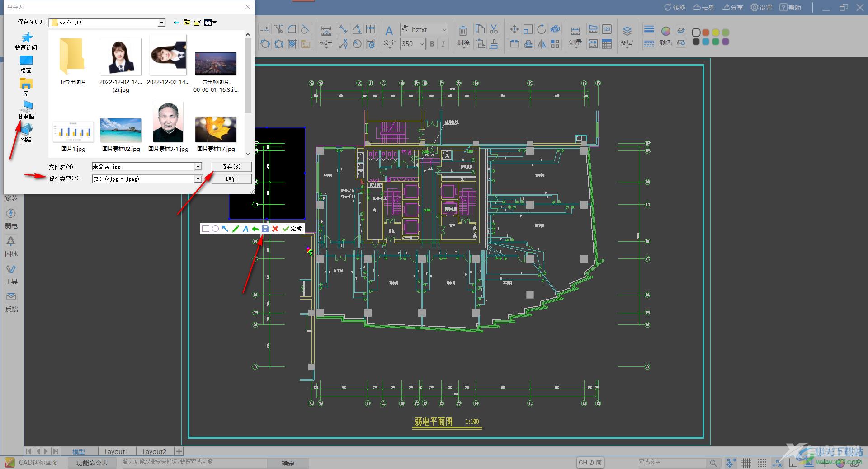868x469 pixels.
Task: Click the XY coordinate annotation tool
Action: click(344, 44)
